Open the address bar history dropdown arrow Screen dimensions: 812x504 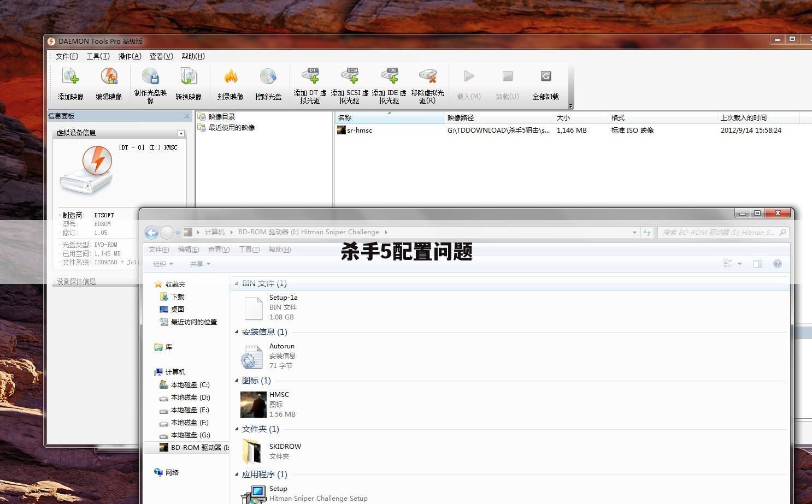coord(634,232)
